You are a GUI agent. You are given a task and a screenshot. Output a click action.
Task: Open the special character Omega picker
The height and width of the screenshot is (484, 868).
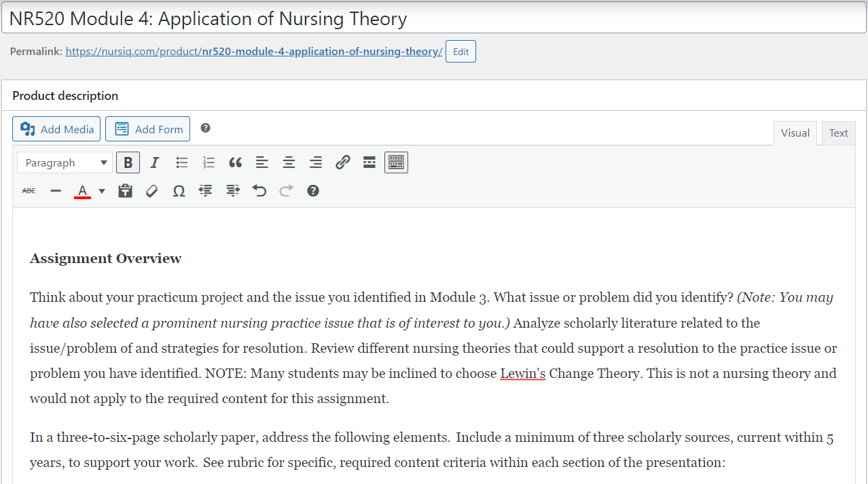point(179,191)
